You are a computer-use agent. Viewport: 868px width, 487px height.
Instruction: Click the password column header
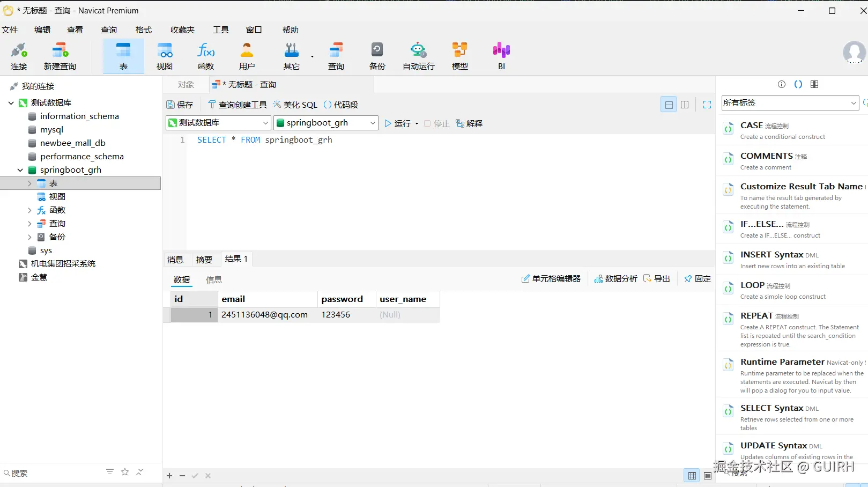pyautogui.click(x=346, y=299)
